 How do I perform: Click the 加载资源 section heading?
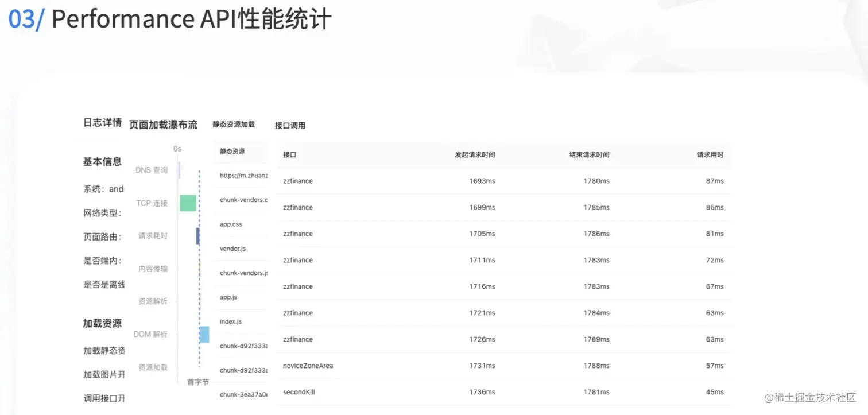click(x=102, y=323)
